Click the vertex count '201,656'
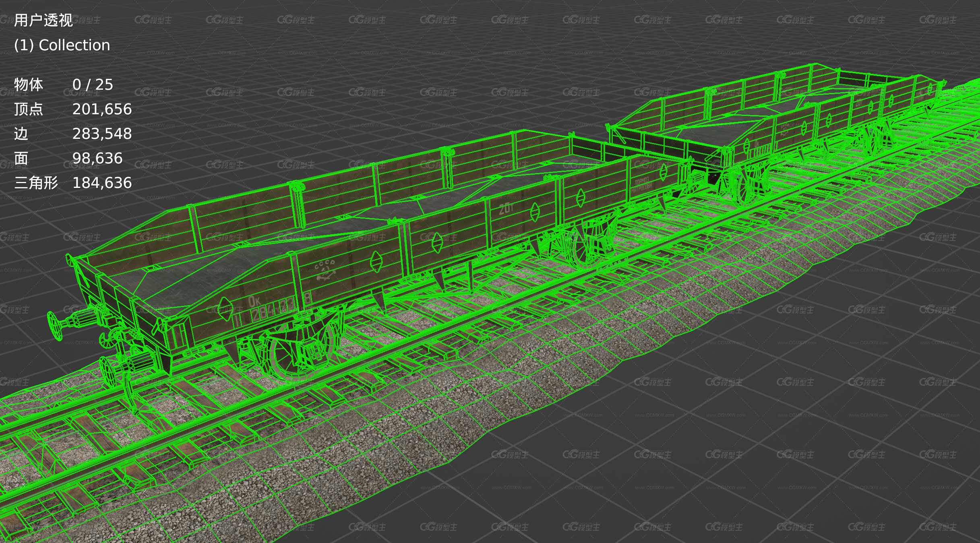Viewport: 980px width, 543px height. pos(102,109)
